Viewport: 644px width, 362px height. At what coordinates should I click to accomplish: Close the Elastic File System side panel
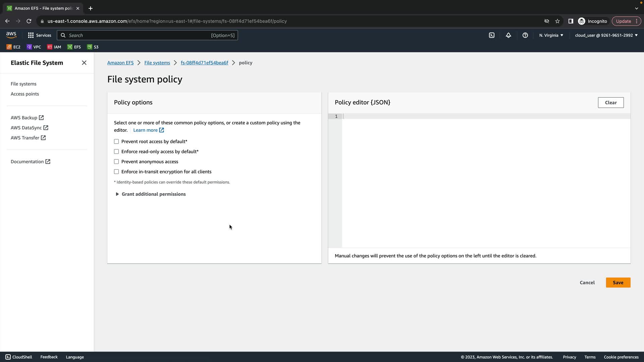[84, 63]
